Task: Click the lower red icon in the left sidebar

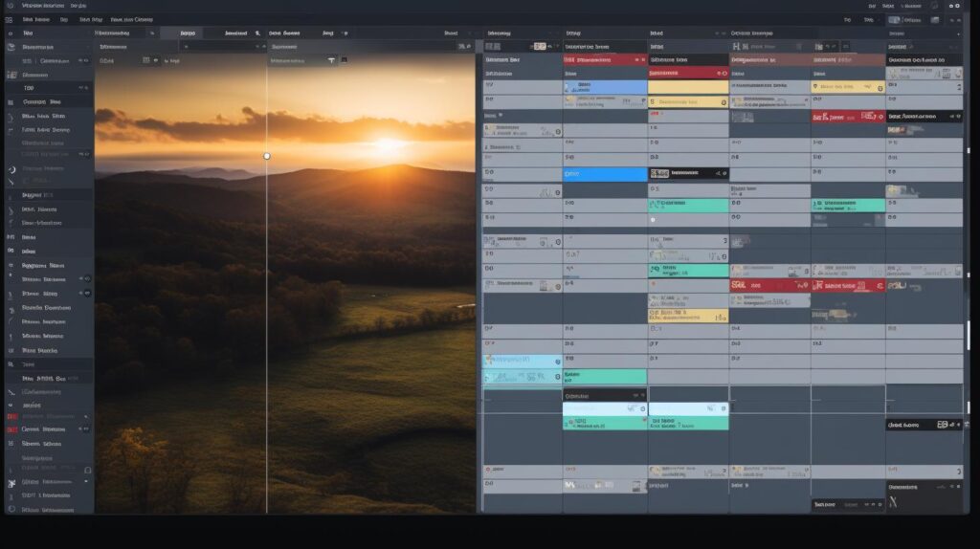Action: coord(11,429)
